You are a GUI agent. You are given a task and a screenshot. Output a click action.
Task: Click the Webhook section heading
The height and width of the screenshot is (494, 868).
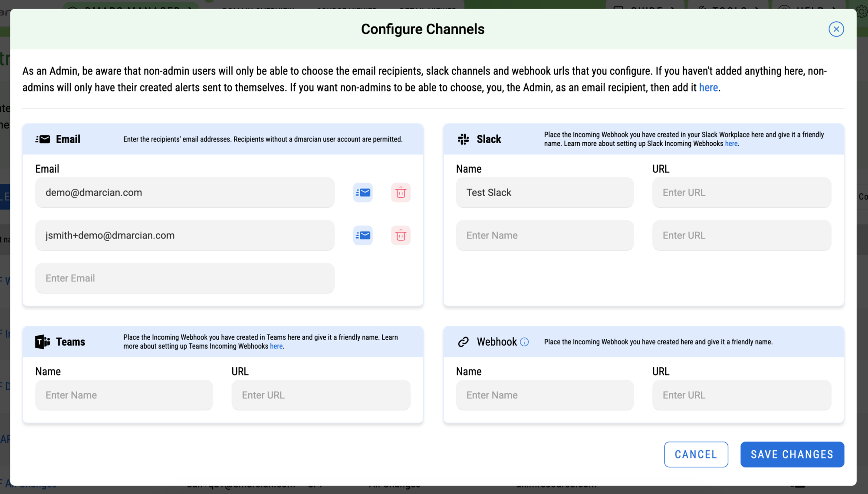click(x=497, y=342)
